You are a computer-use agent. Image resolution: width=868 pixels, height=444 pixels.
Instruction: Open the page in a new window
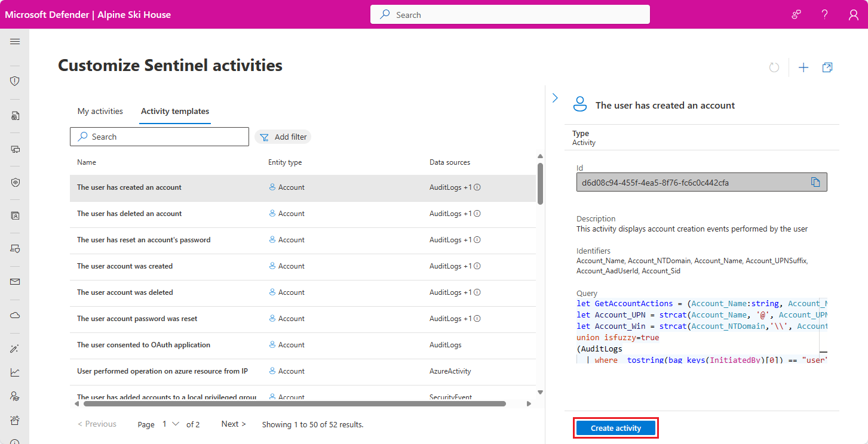(827, 67)
